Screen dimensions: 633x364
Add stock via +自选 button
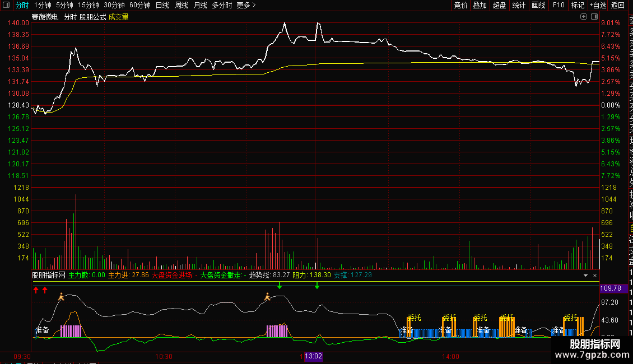[598, 5]
